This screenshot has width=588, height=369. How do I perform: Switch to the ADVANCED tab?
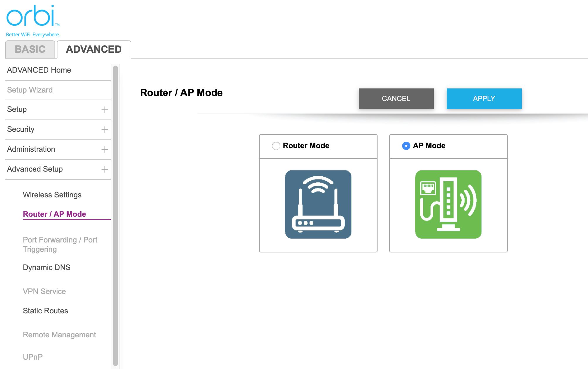click(94, 49)
